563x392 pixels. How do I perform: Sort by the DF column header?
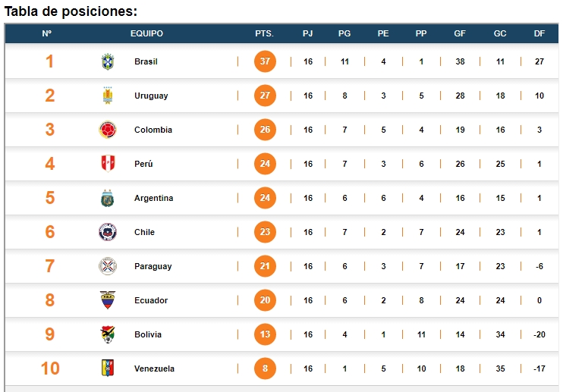[539, 33]
